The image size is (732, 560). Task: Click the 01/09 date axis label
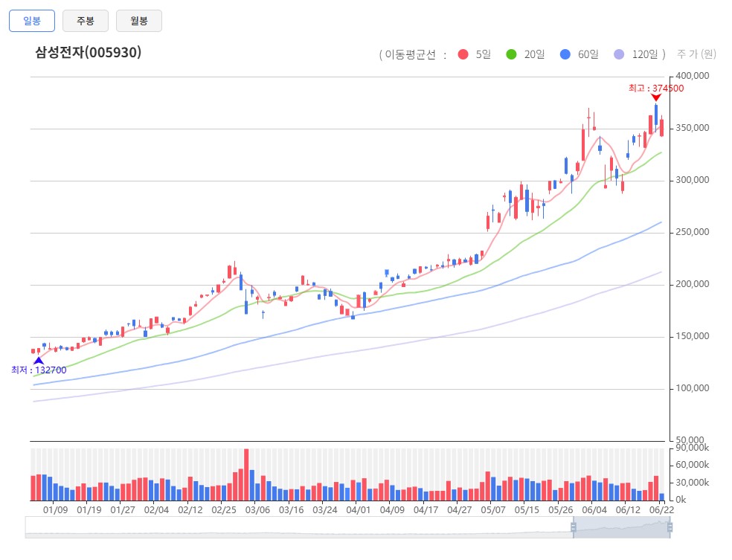(56, 510)
